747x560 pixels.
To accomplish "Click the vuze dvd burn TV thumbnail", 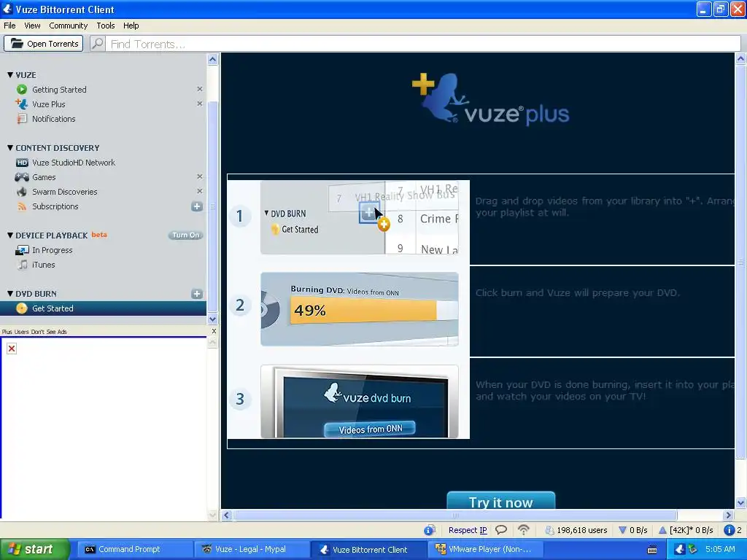I will (360, 402).
